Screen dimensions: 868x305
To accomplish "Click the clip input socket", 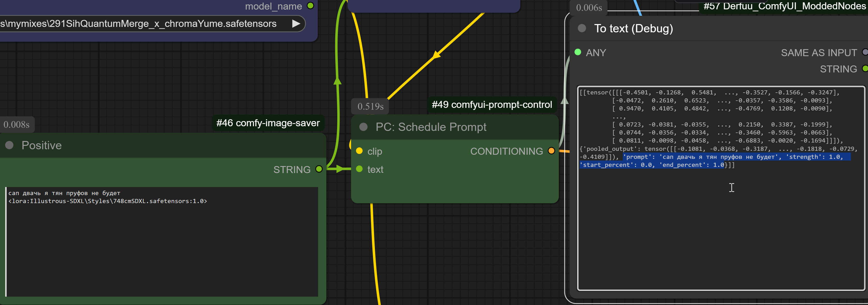I will (360, 151).
